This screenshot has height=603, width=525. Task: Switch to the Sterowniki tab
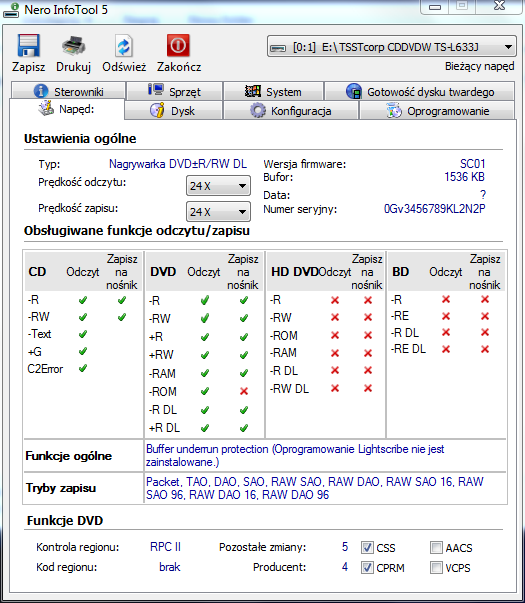click(68, 91)
